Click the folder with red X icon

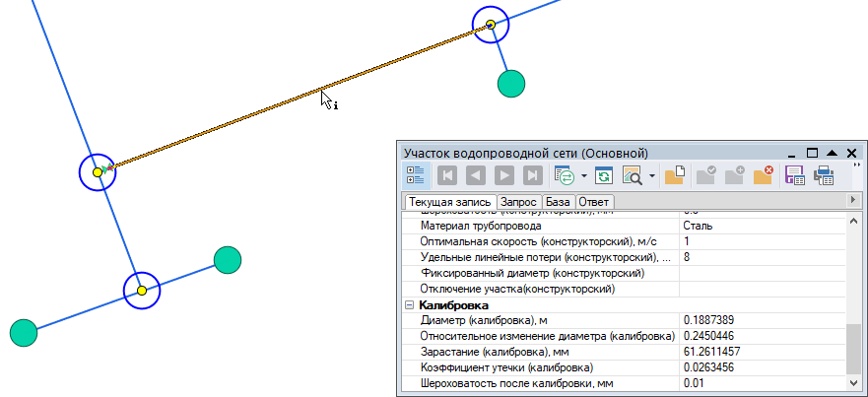coord(763,176)
